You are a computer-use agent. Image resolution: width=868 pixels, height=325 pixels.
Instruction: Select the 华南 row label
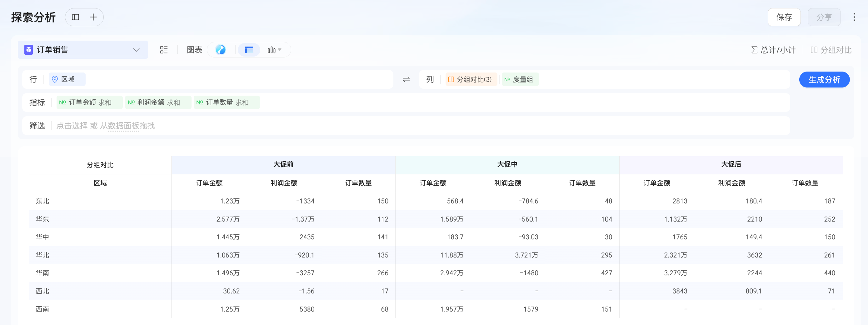click(42, 273)
